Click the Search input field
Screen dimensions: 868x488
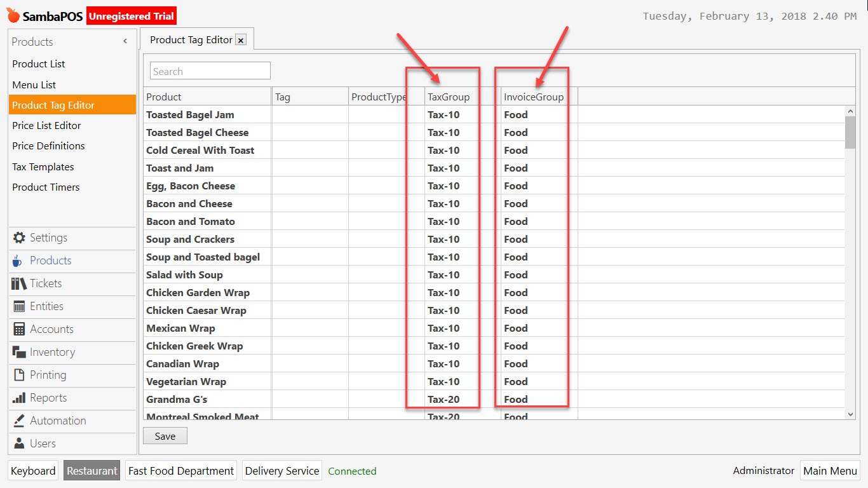(210, 71)
